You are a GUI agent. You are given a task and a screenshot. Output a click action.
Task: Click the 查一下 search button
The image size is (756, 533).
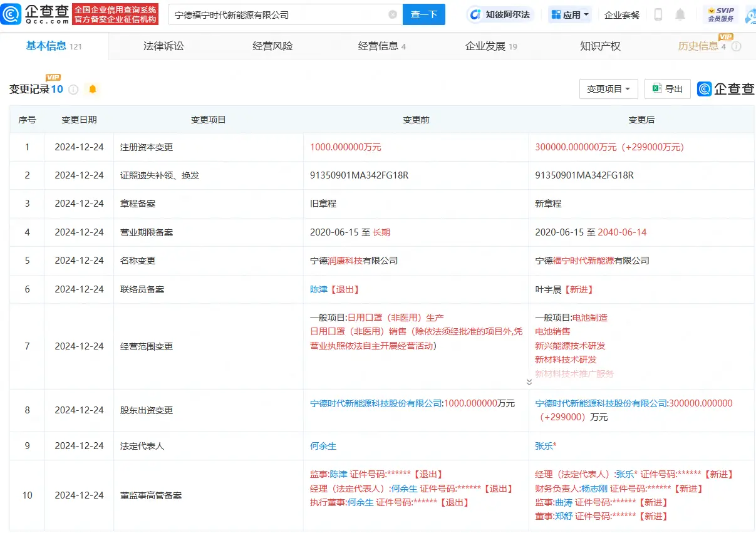[x=424, y=14]
